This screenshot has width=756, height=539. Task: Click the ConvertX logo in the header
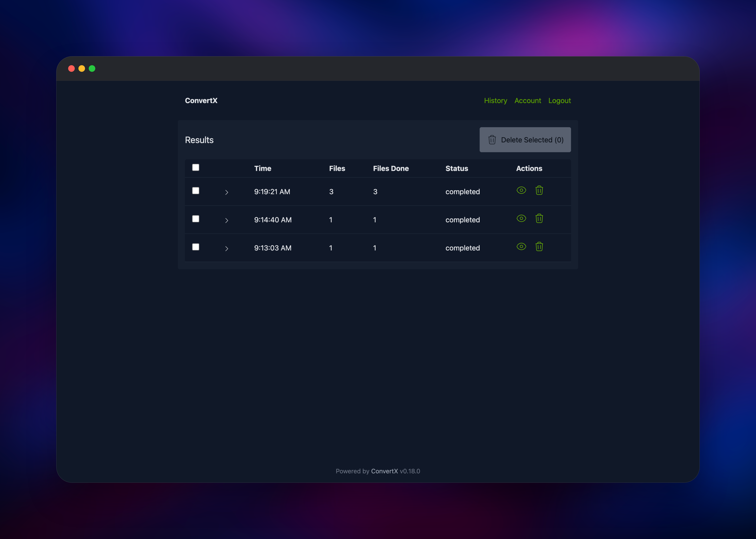click(x=201, y=101)
